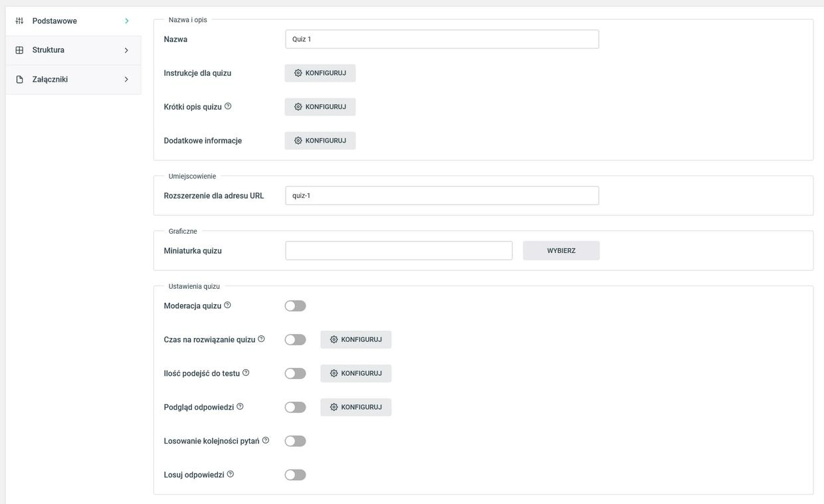824x504 pixels.
Task: Toggle the Moderacja quizu switch
Action: [x=295, y=306]
